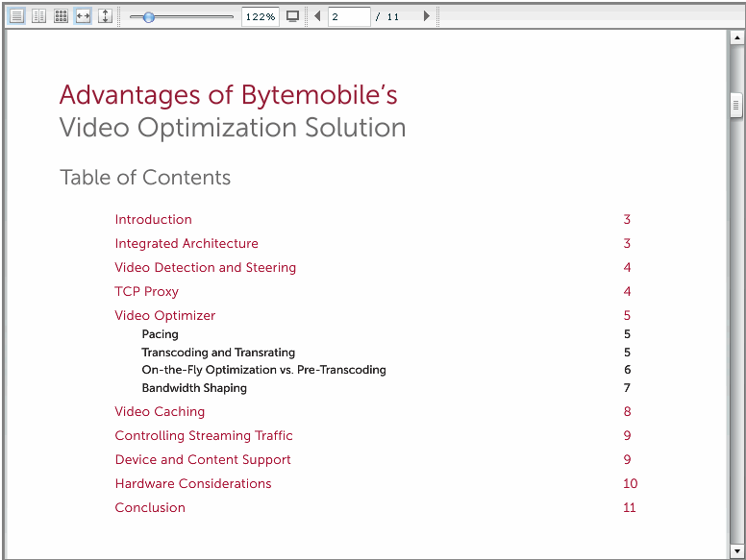The width and height of the screenshot is (746, 560).
Task: Open Video Detection and Steering link
Action: (206, 268)
